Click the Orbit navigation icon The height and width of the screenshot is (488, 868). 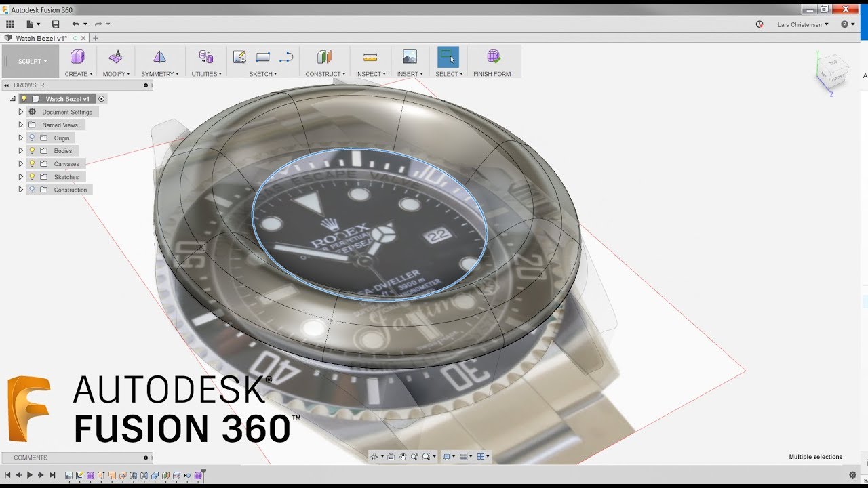(x=374, y=457)
